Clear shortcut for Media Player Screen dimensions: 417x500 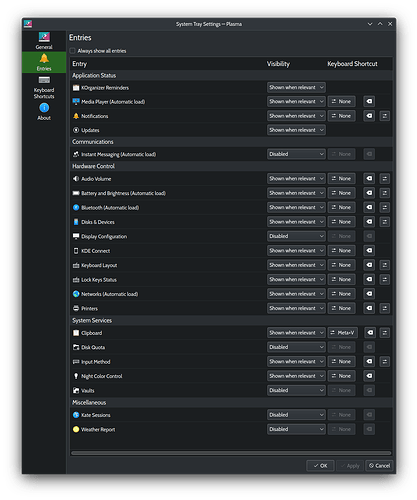click(x=369, y=101)
